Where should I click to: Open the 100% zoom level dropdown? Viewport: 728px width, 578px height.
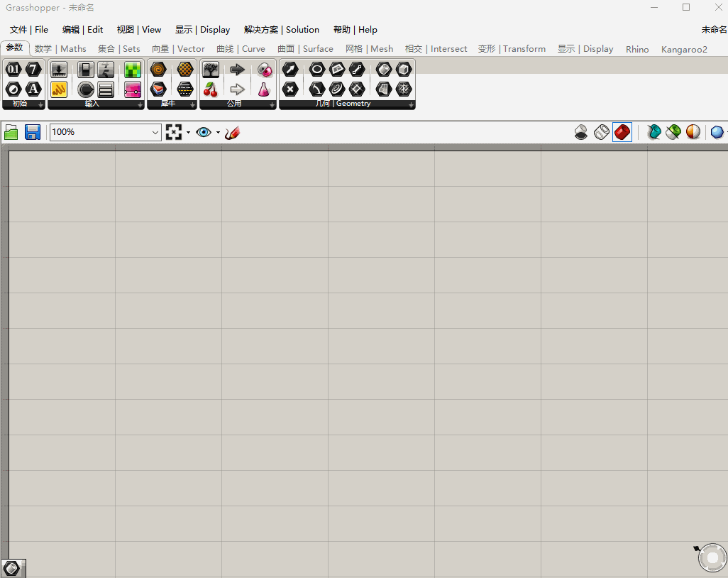(x=155, y=132)
